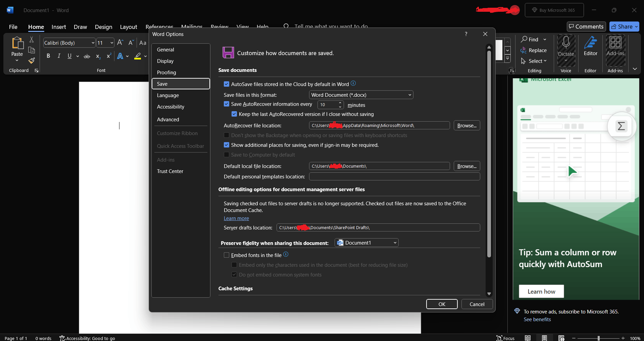
Task: Increase font size with grow icon
Action: point(120,43)
